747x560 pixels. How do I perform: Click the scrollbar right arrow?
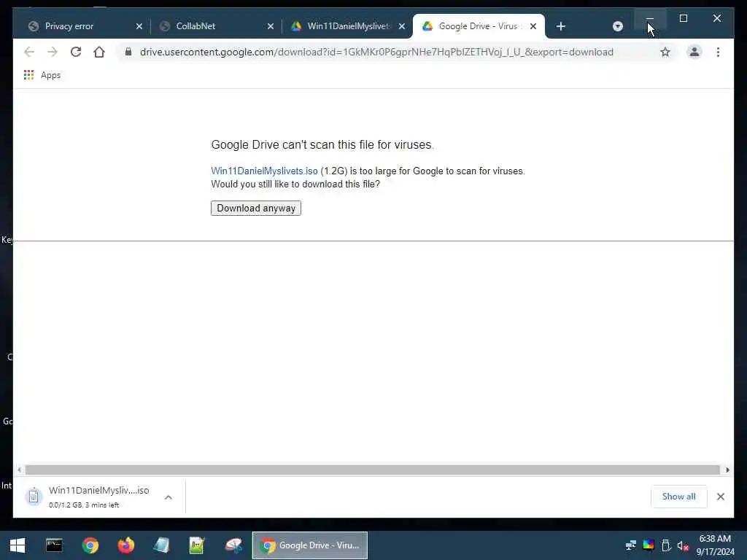coord(727,470)
